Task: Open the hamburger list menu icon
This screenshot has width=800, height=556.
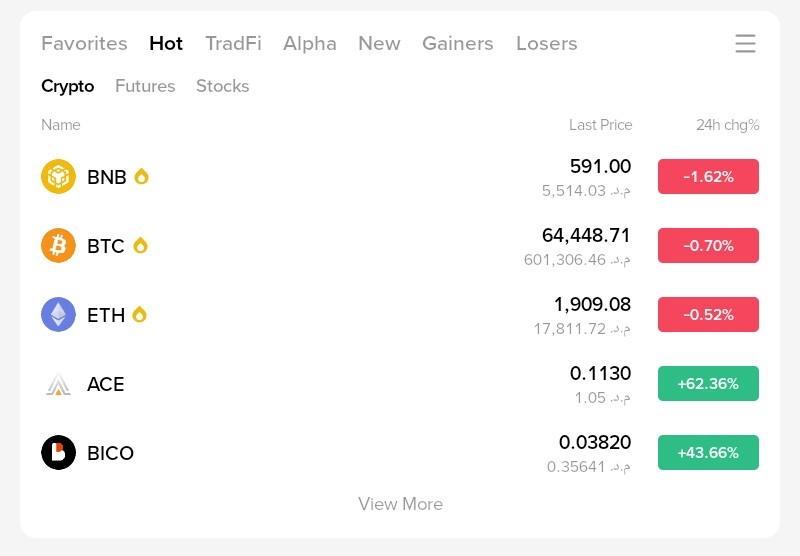Action: tap(745, 43)
